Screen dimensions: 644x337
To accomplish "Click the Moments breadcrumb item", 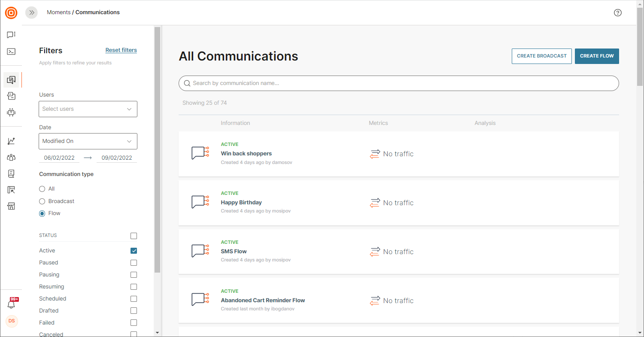I will pyautogui.click(x=58, y=12).
